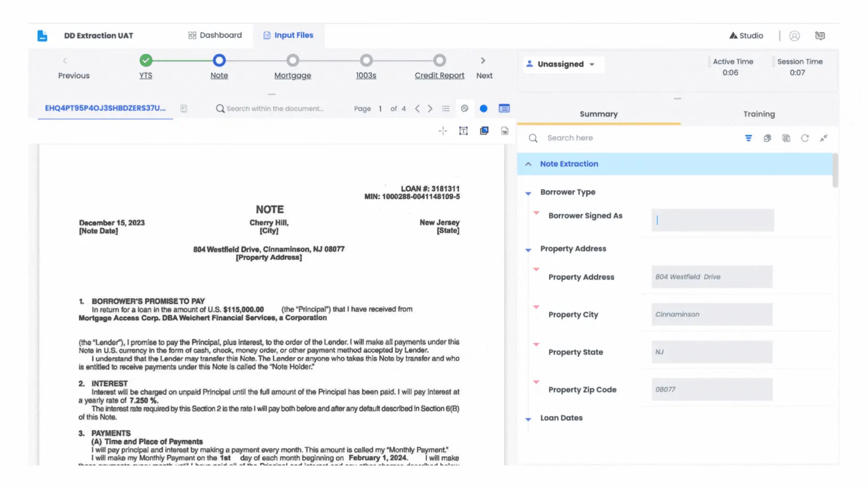The width and height of the screenshot is (868, 488).
Task: Open the page list view icon
Action: (446, 108)
